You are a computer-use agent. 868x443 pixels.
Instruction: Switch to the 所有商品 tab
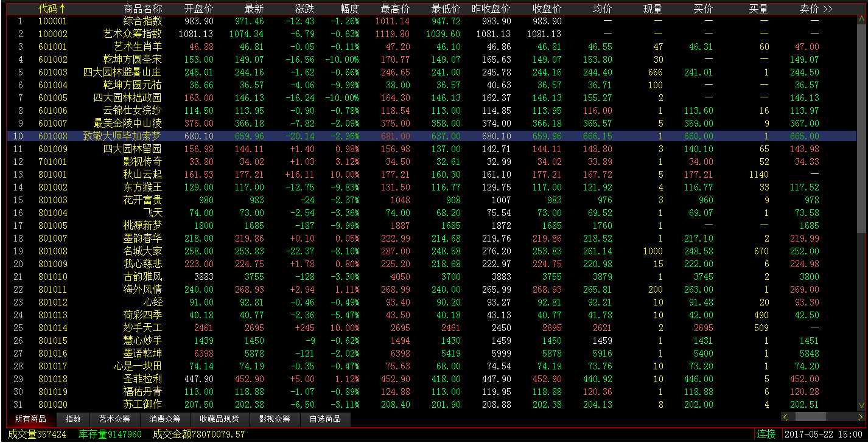[31, 419]
